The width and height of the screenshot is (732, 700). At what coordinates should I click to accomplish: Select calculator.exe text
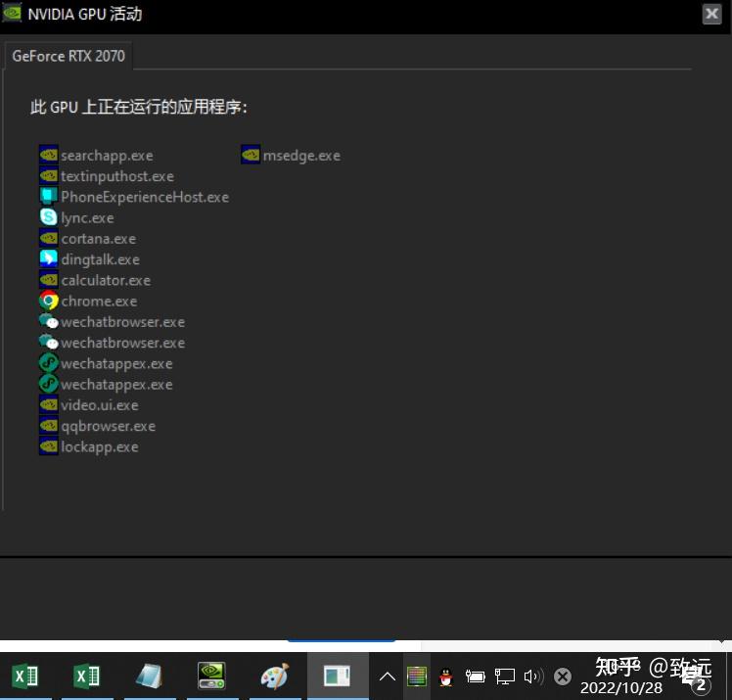(x=106, y=280)
